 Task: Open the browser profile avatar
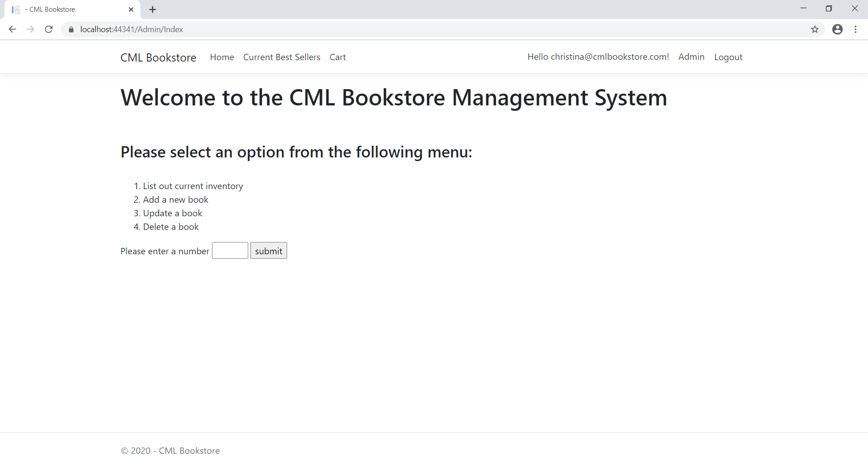tap(837, 29)
